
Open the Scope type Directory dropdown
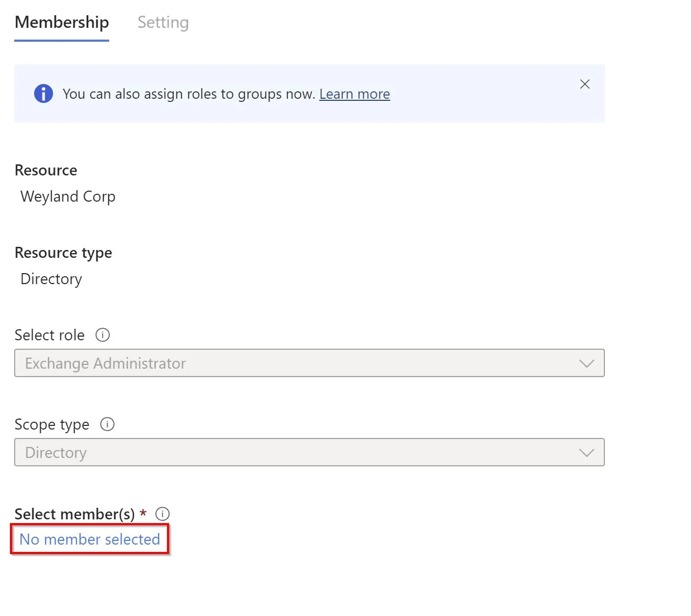pos(309,452)
